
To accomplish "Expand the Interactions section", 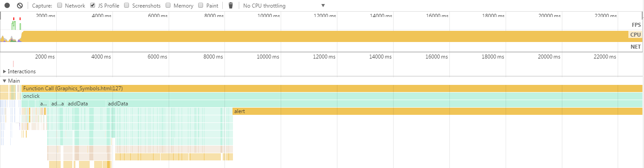I will 5,71.
